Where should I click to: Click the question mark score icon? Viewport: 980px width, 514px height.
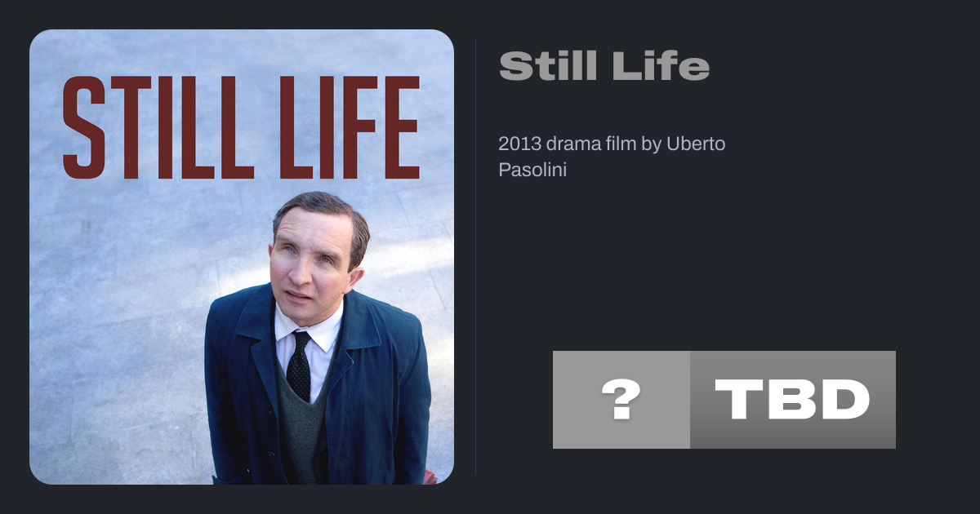click(621, 400)
